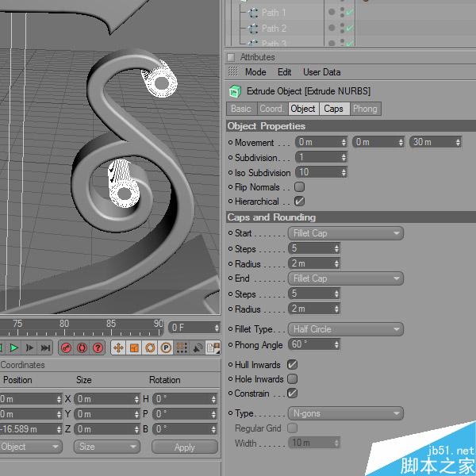Viewport: 476px width, 476px height.
Task: Uncheck the Hierarchical checkbox
Action: coord(299,201)
